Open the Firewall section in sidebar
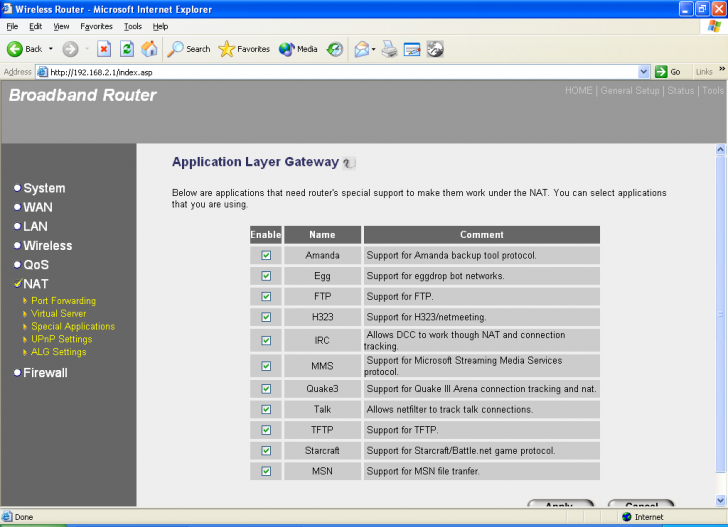The image size is (728, 527). 45,373
